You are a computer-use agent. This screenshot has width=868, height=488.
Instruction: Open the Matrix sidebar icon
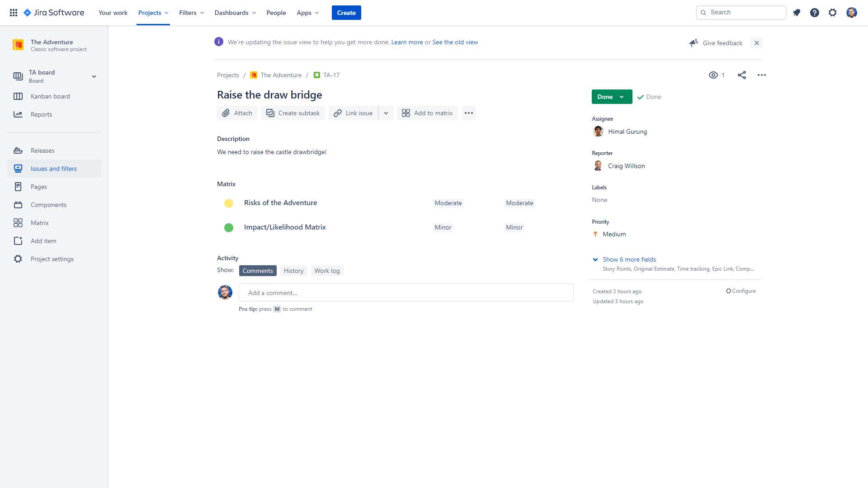click(x=18, y=223)
